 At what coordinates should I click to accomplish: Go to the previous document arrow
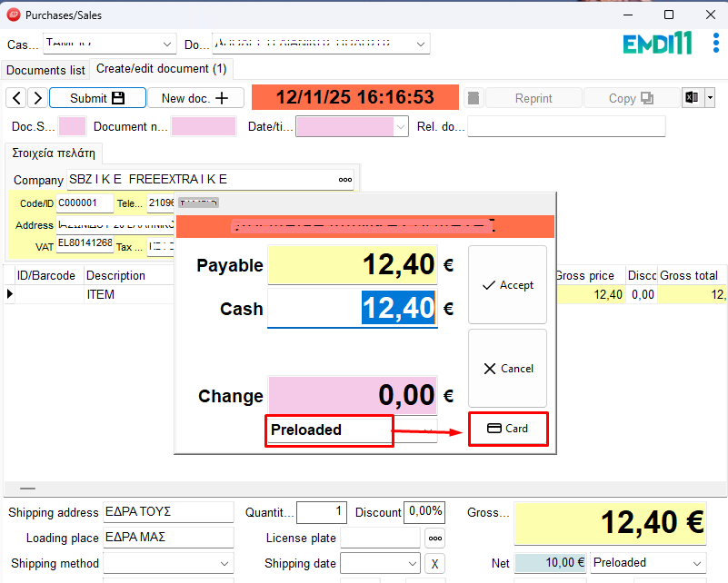[16, 98]
